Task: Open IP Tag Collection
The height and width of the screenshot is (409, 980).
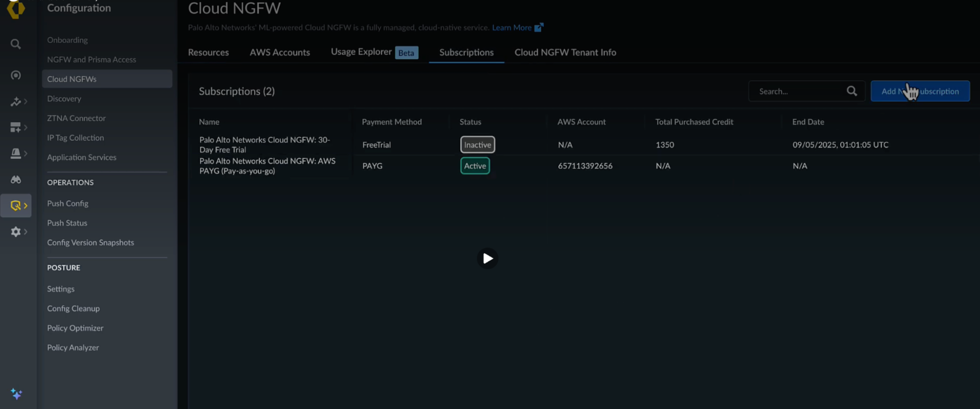Action: pos(75,138)
